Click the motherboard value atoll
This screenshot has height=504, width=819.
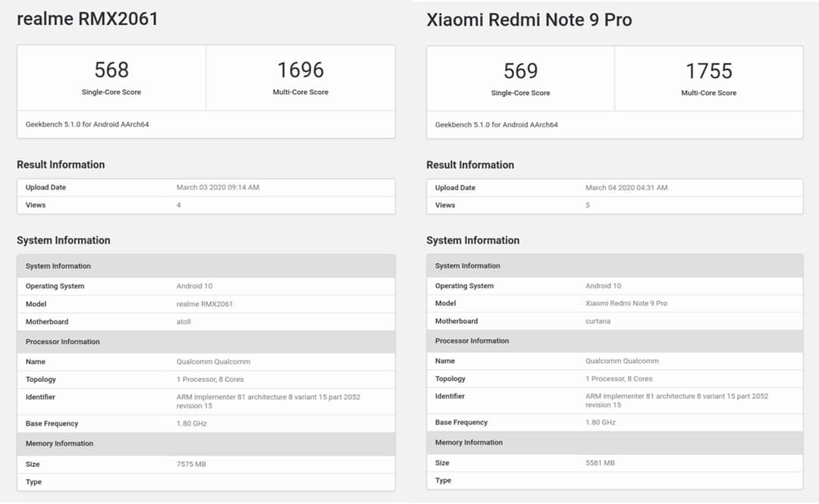[x=185, y=321]
